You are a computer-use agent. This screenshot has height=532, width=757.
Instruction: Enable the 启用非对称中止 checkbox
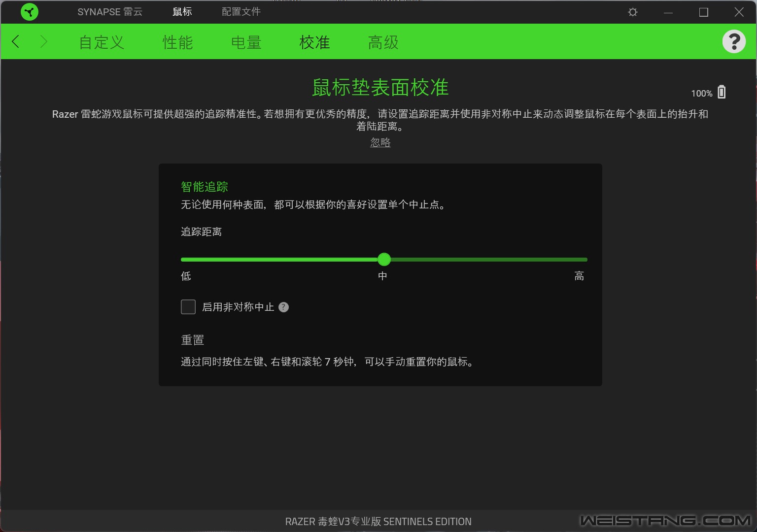(x=188, y=307)
